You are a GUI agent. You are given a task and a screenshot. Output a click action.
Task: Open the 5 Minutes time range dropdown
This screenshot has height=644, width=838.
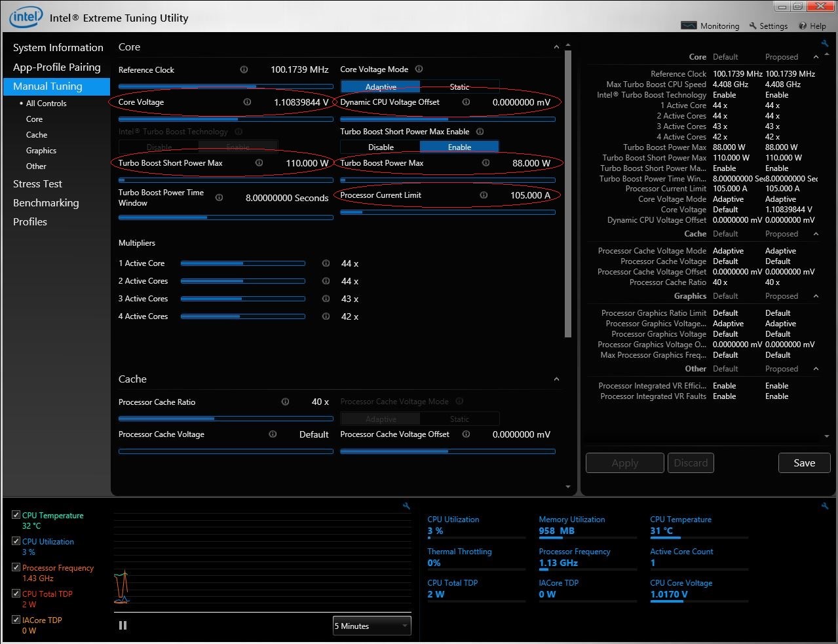click(x=371, y=626)
